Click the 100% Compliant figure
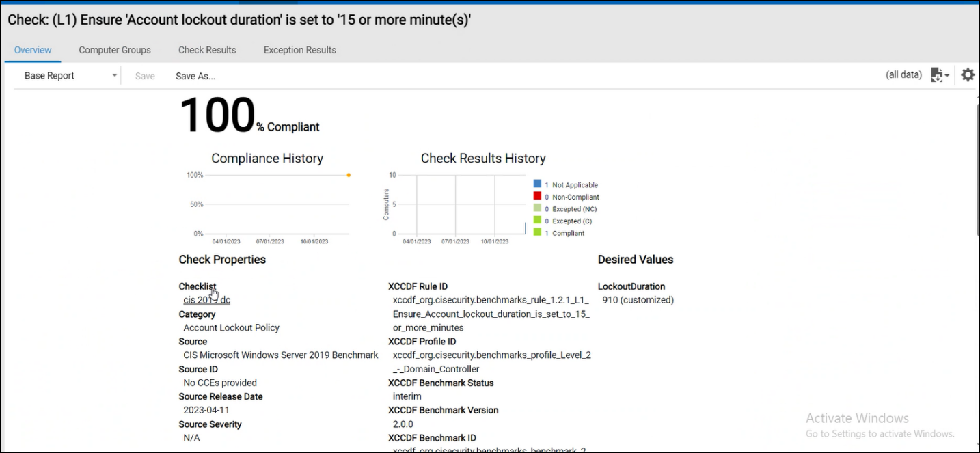The height and width of the screenshot is (453, 980). tap(249, 115)
